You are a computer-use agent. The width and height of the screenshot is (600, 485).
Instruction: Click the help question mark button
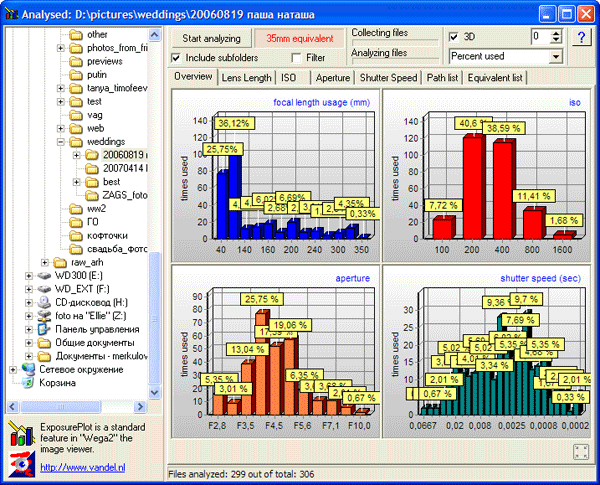(x=581, y=37)
